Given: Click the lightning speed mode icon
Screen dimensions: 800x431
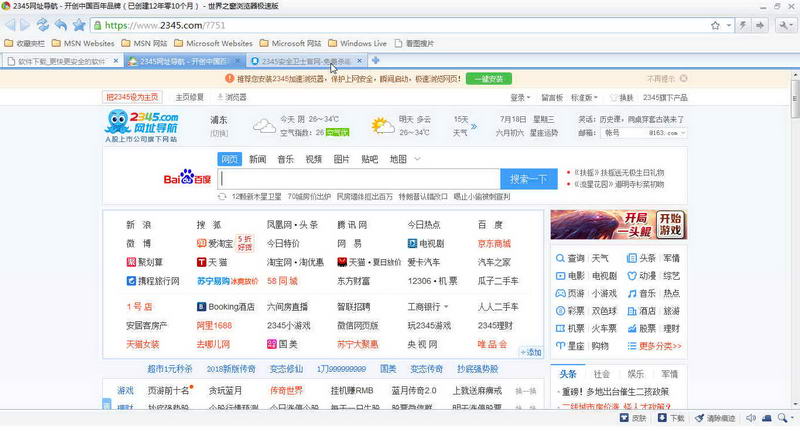Looking at the screenshot, I should tap(743, 26).
